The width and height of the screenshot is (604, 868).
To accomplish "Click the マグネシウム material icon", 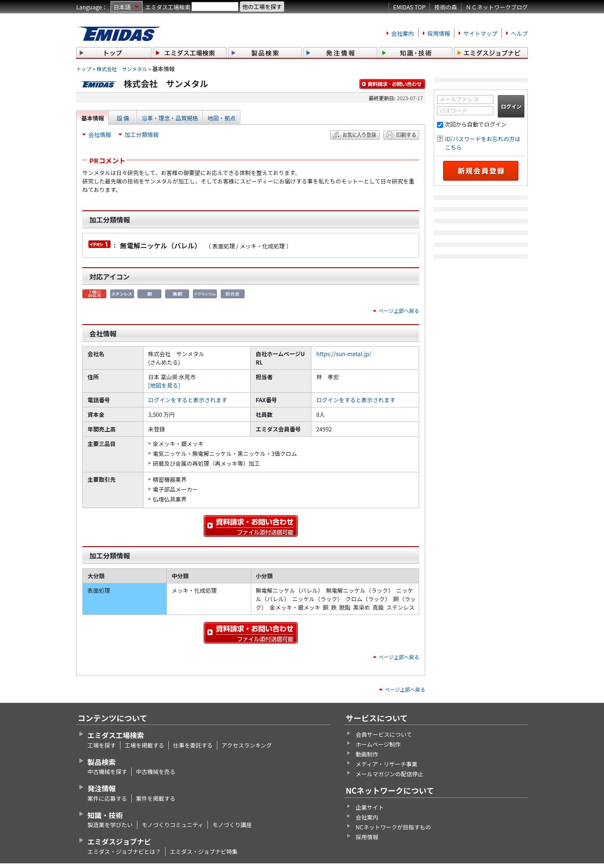I will click(x=205, y=294).
